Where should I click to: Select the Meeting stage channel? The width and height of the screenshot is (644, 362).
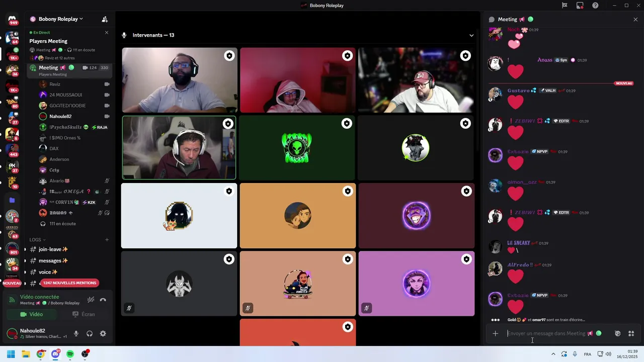(68, 70)
